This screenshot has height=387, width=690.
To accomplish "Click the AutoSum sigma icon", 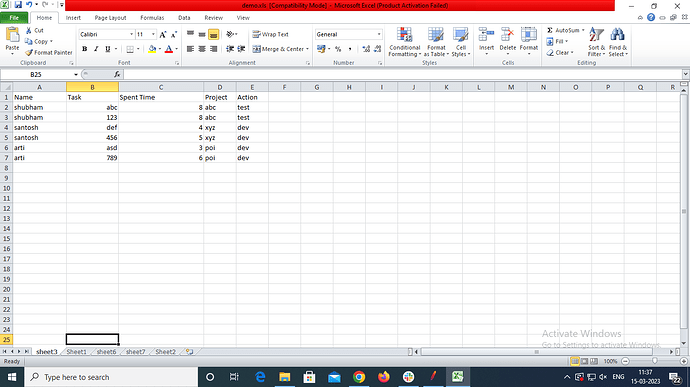I will click(x=550, y=30).
